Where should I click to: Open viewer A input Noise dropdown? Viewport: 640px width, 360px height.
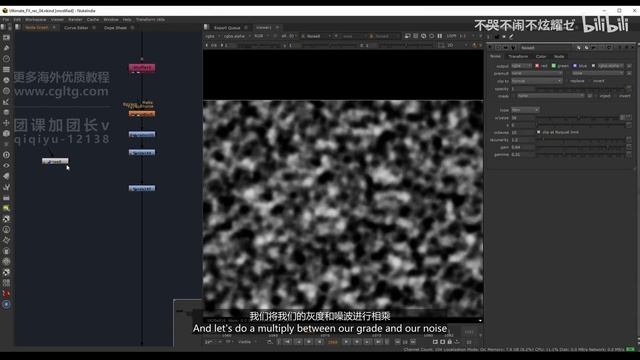(x=316, y=36)
